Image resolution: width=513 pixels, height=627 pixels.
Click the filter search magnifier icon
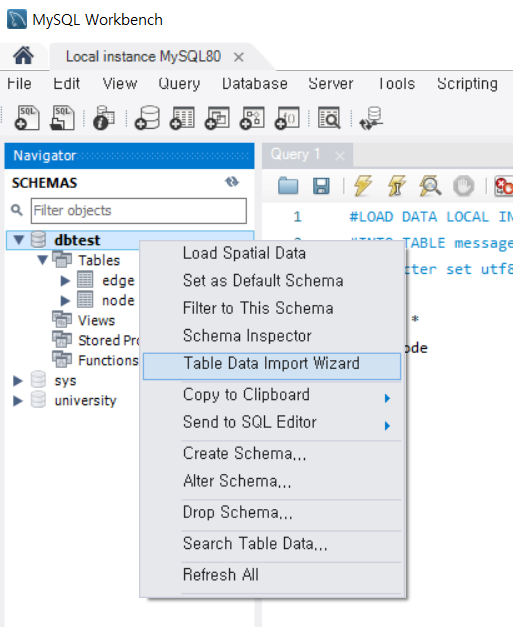click(x=16, y=210)
